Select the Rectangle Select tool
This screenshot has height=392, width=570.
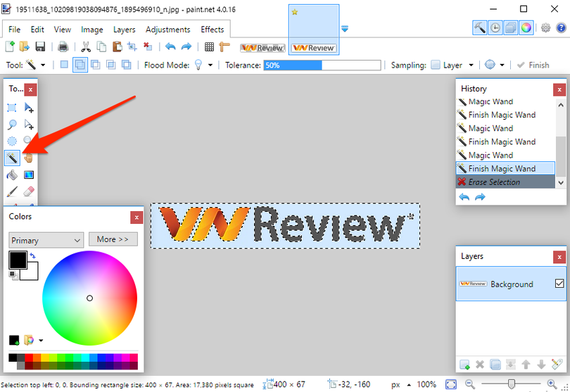12,108
